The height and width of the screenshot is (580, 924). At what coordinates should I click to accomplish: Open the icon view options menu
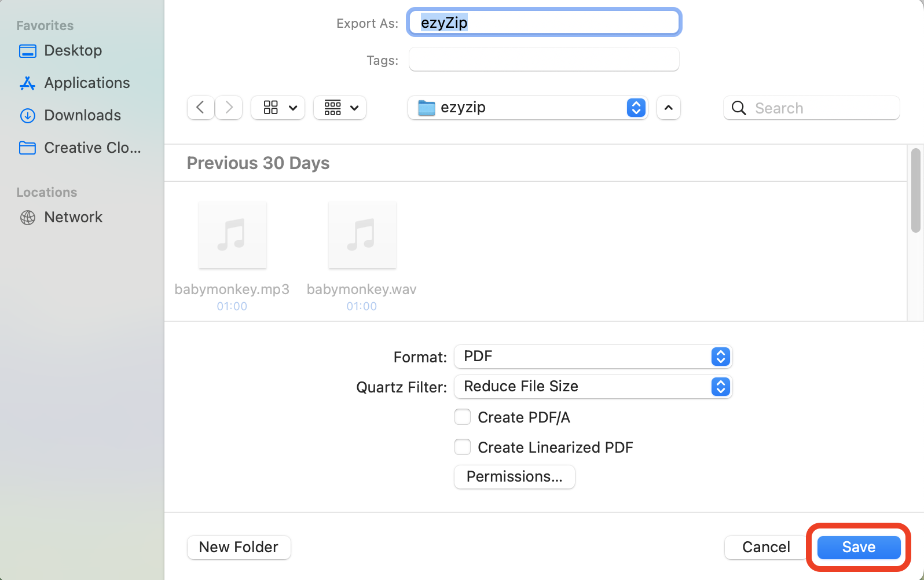point(277,108)
